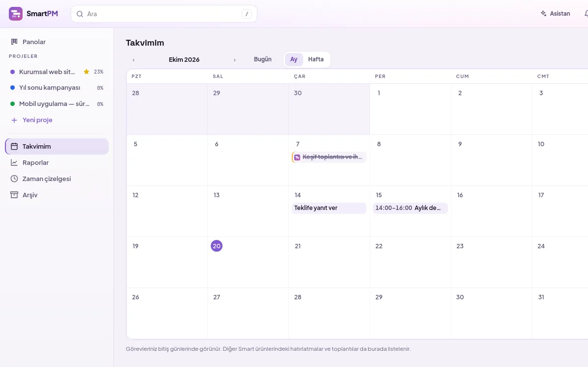Click the ÇAR column header

[x=300, y=77]
